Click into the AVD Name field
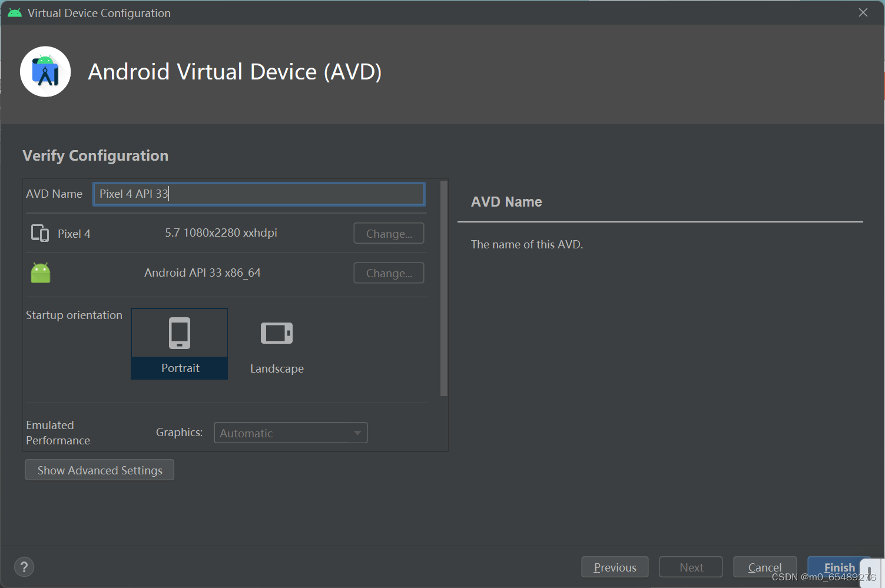Image resolution: width=885 pixels, height=588 pixels. click(x=259, y=194)
